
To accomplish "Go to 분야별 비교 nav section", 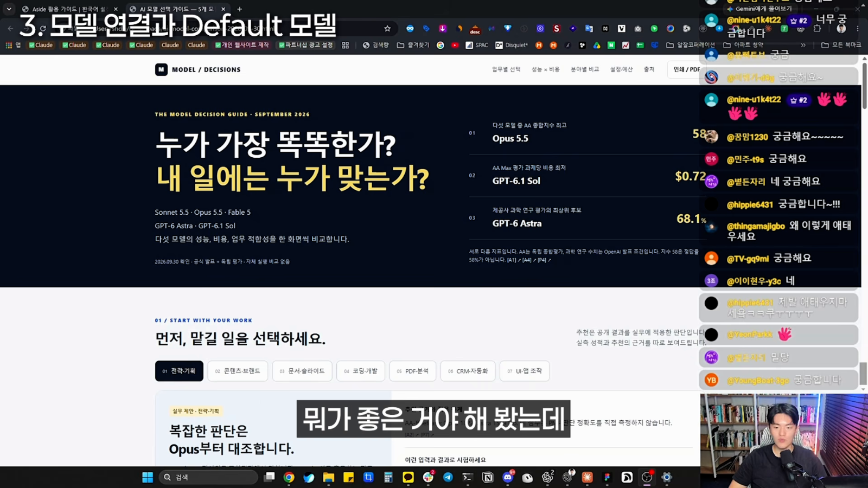I will click(585, 69).
